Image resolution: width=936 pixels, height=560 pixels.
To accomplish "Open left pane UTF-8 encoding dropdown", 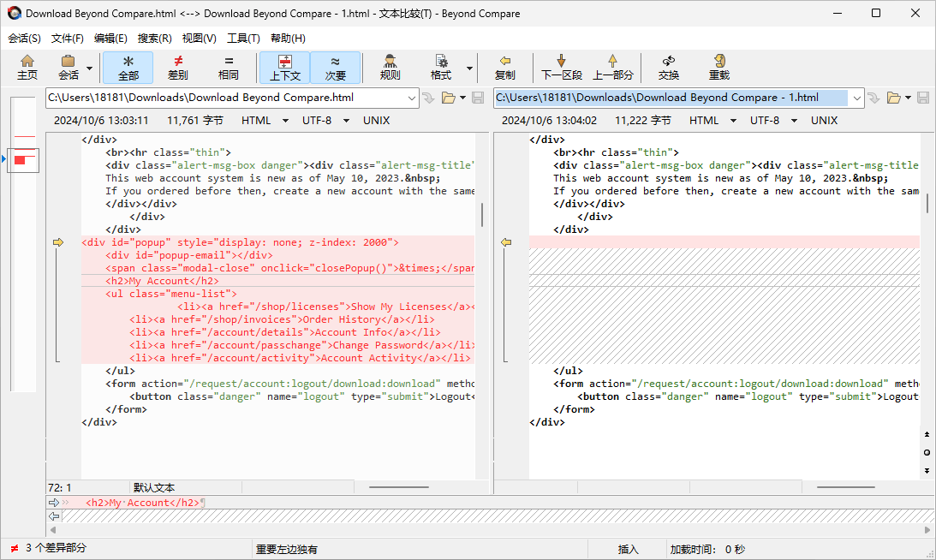I will 346,121.
